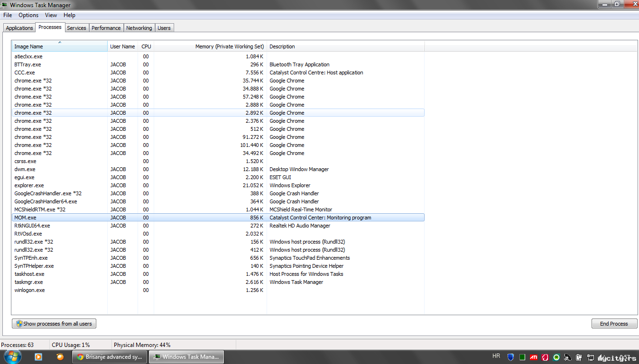Open the Options menu
Image resolution: width=639 pixels, height=364 pixels.
pos(28,15)
